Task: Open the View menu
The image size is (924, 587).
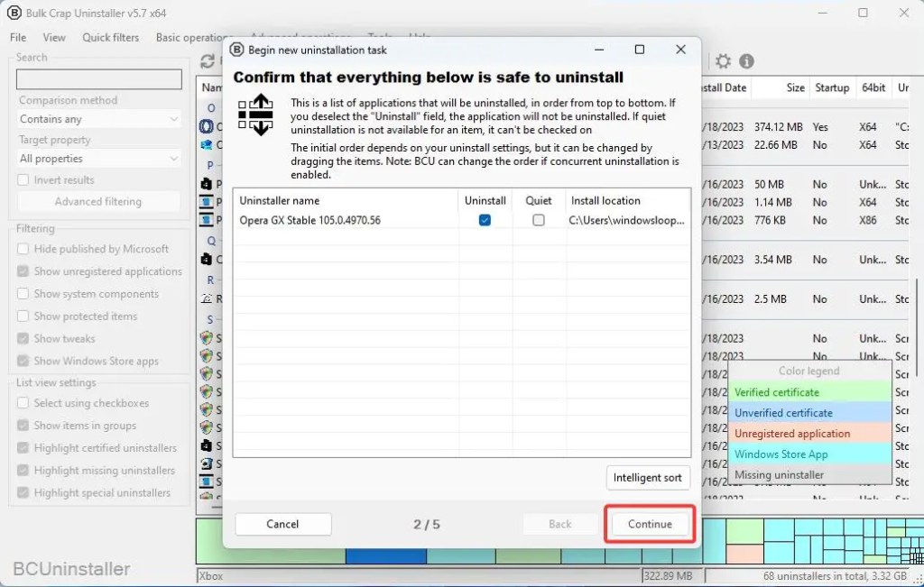Action: [54, 37]
